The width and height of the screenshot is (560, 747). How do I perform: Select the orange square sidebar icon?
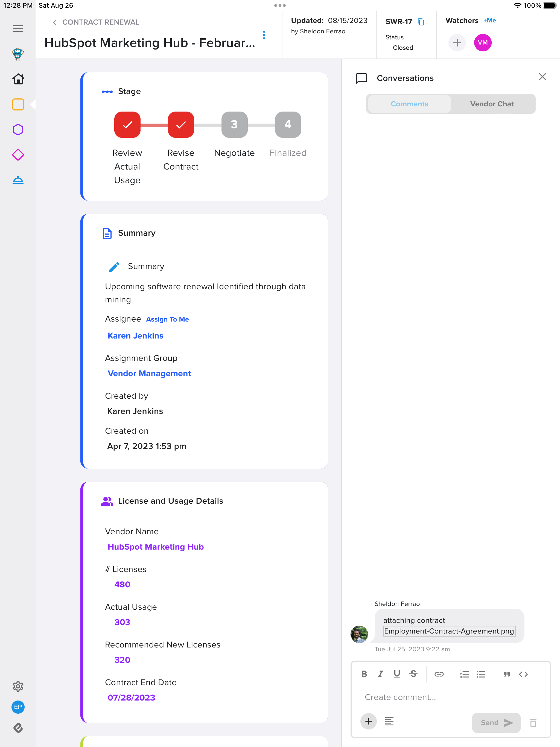tap(18, 104)
